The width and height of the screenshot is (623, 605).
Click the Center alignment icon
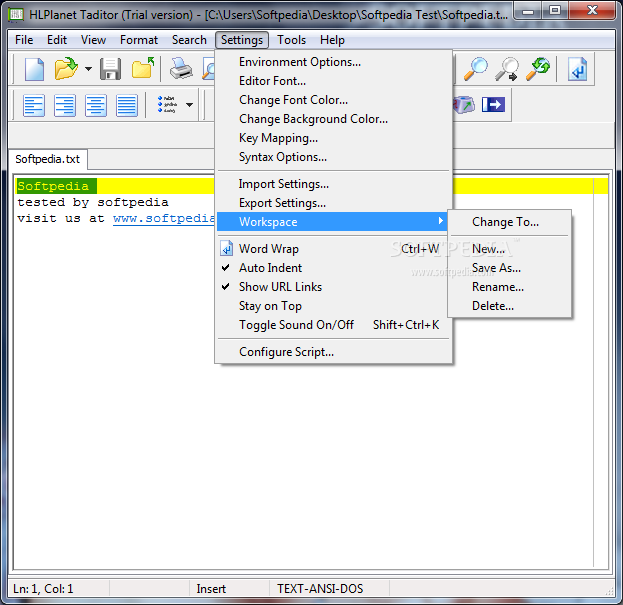click(x=96, y=105)
